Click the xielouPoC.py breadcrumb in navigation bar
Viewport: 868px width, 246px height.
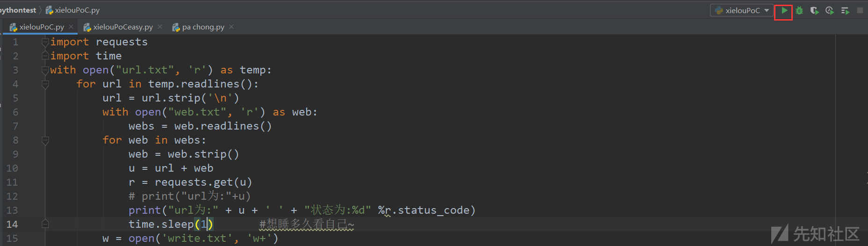(77, 10)
